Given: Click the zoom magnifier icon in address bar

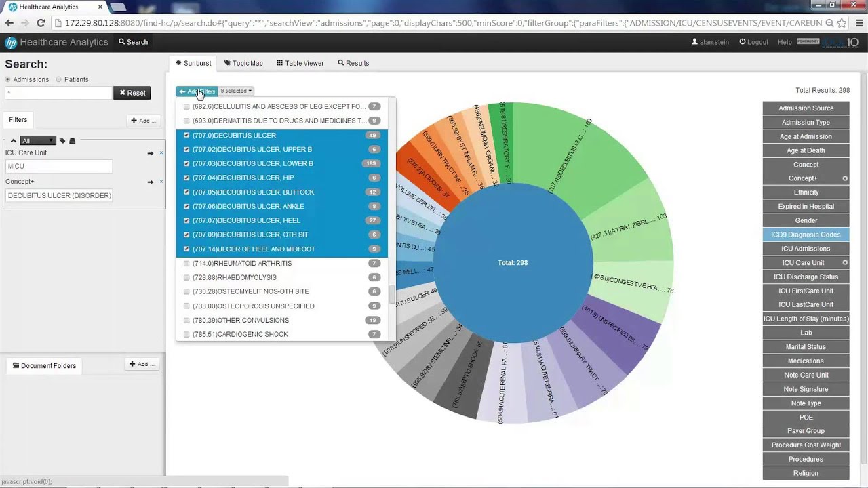Looking at the screenshot, I should 829,22.
